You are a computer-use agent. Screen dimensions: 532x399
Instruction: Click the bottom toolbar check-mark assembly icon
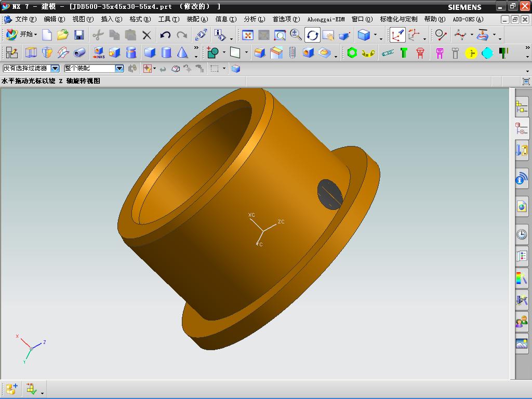tap(31, 389)
